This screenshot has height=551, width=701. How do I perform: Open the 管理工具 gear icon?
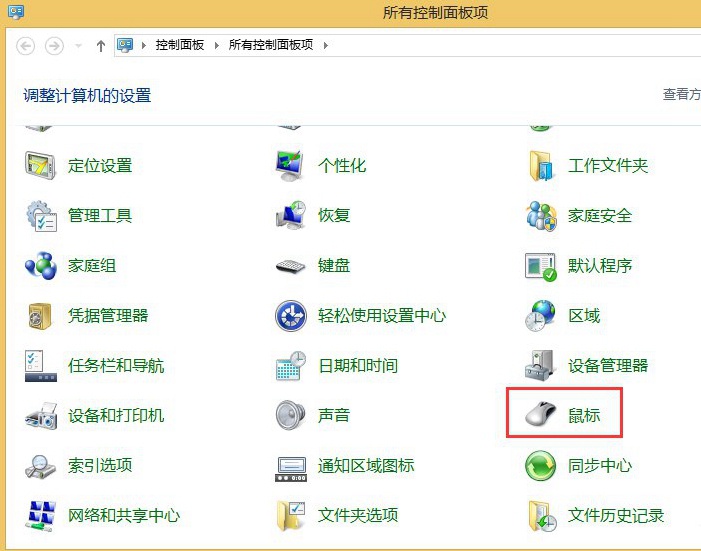pyautogui.click(x=41, y=216)
